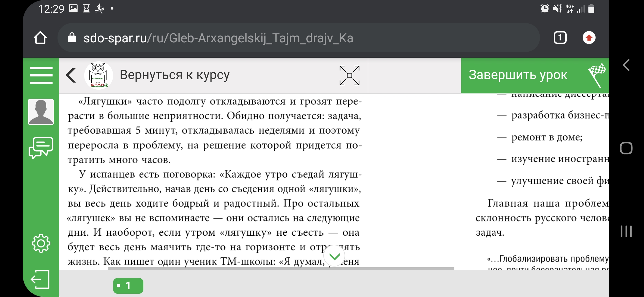Open the settings gear in sidebar
Viewport: 644px width, 297px height.
click(41, 243)
